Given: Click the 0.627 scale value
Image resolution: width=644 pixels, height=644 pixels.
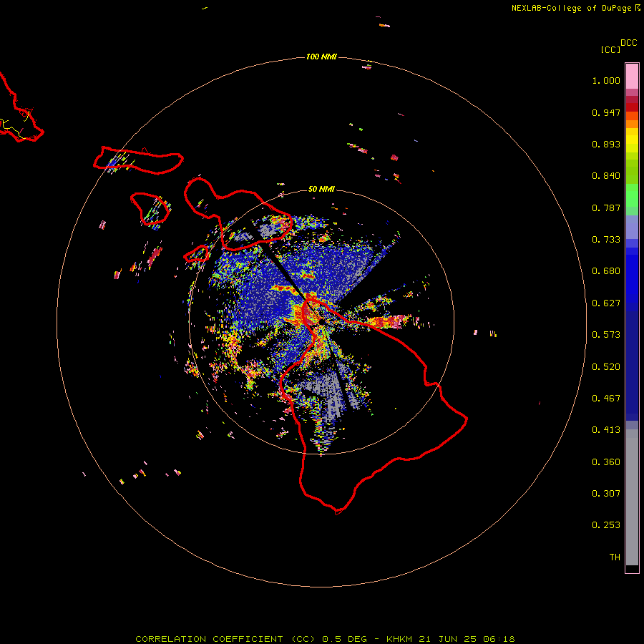Looking at the screenshot, I should (606, 303).
